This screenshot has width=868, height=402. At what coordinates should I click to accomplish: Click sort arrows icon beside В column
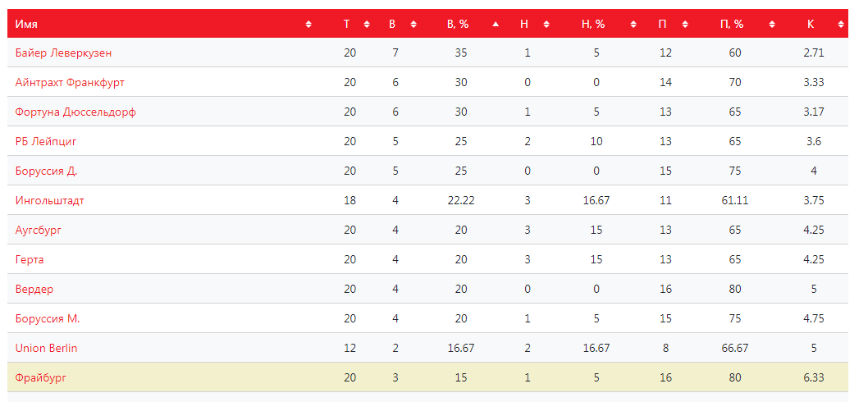coord(413,25)
